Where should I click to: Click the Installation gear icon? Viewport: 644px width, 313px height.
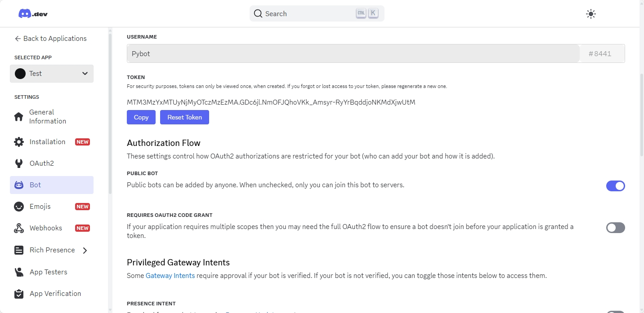[x=19, y=142]
